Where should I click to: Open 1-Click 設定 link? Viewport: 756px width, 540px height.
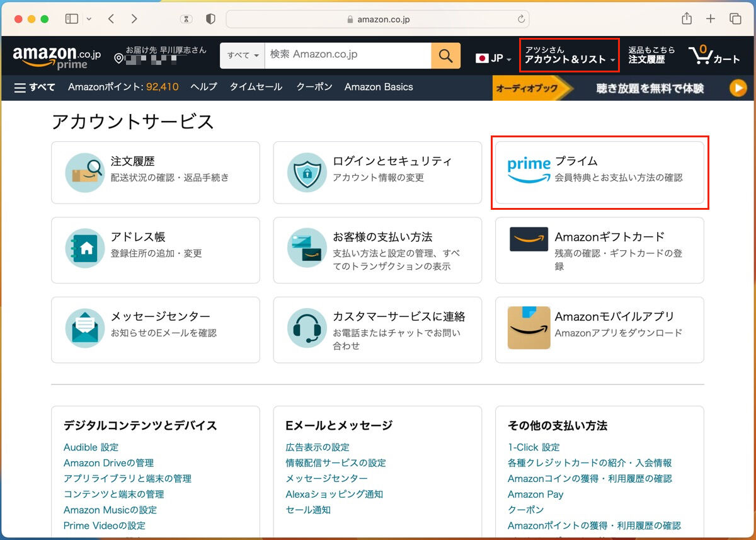point(534,447)
